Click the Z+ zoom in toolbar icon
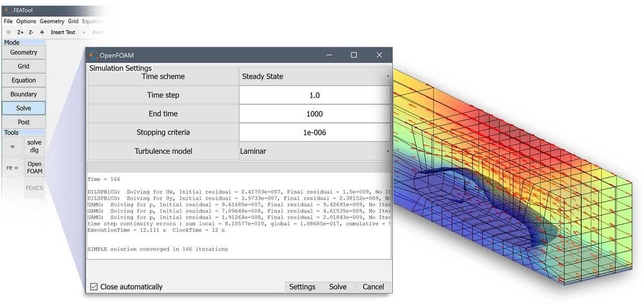 [x=20, y=32]
